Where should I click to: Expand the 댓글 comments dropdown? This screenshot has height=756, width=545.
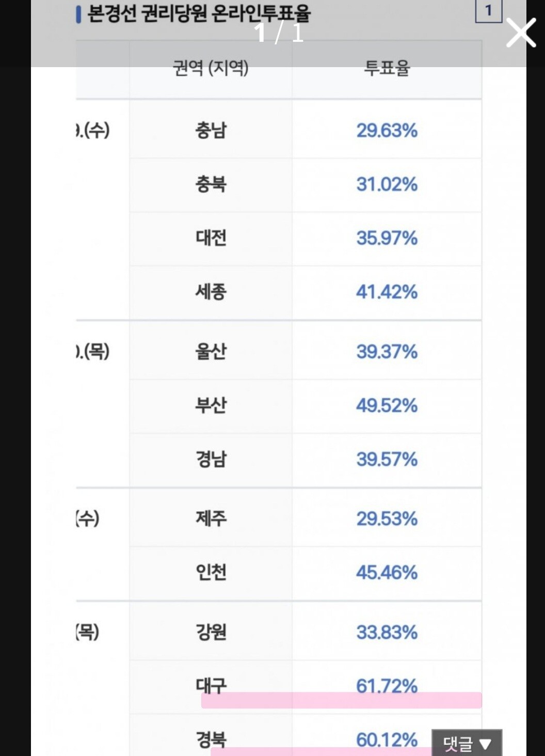tap(467, 743)
